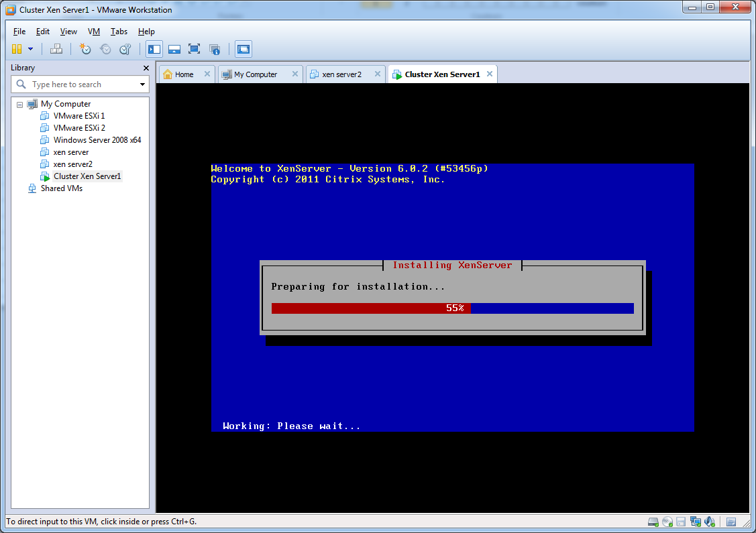This screenshot has height=533, width=756.
Task: Toggle the thumbnail bar view button
Action: point(174,49)
